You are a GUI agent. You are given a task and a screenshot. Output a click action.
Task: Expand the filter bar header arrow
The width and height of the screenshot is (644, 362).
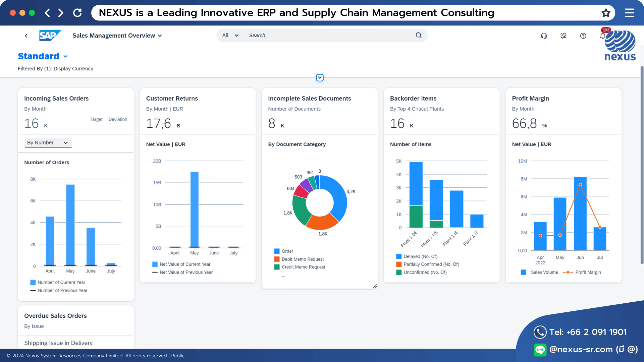[x=320, y=78]
